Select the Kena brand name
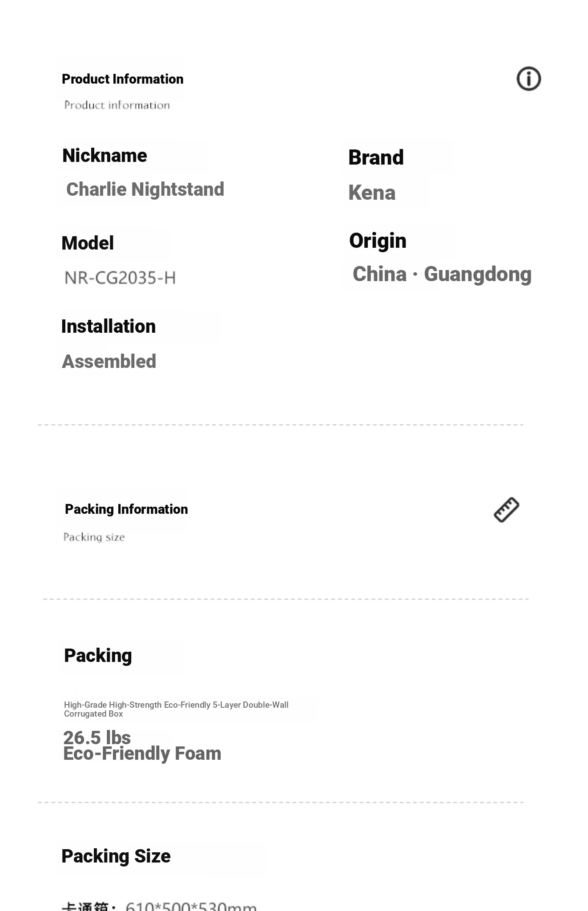Screen dimensions: 588x911 [x=372, y=193]
